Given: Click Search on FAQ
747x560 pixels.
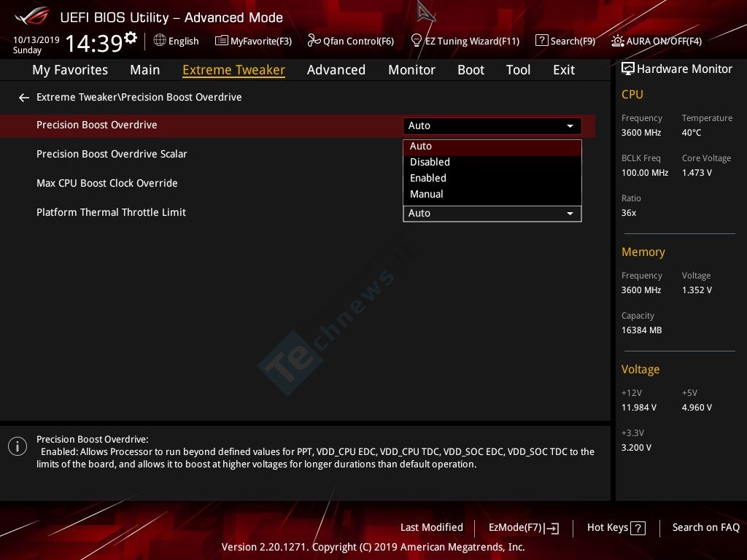Looking at the screenshot, I should click(x=705, y=528).
